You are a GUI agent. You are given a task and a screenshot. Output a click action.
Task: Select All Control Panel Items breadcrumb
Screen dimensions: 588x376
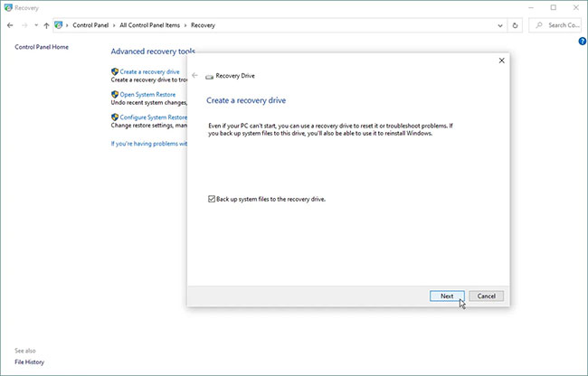tap(149, 25)
